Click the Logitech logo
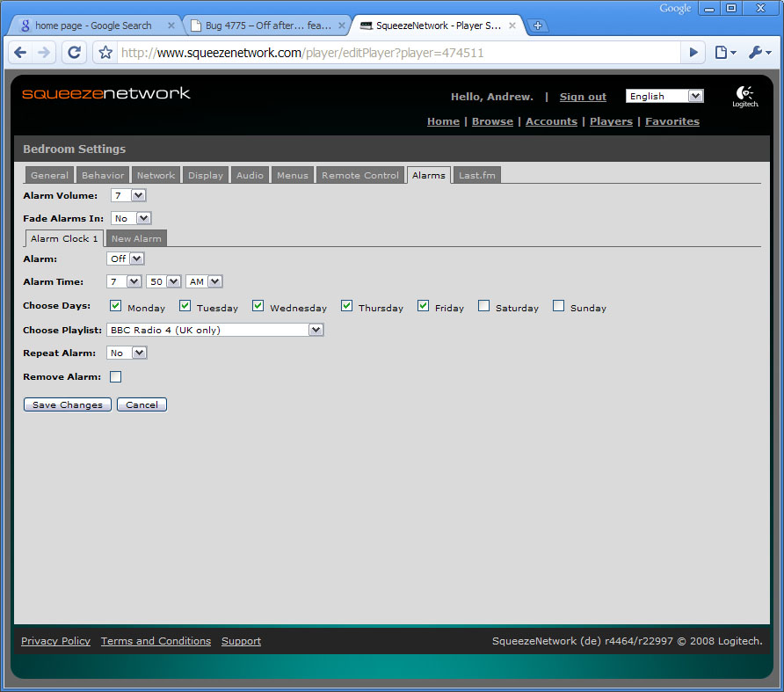The image size is (784, 692). (x=744, y=96)
